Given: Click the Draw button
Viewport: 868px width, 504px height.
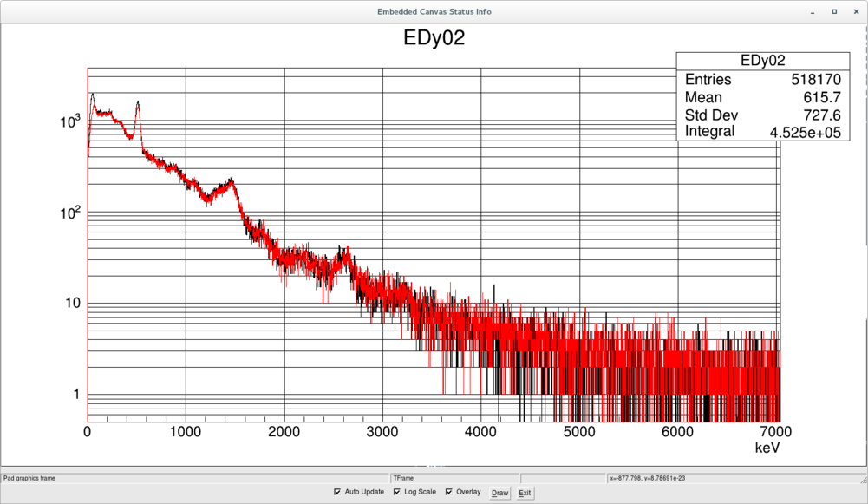Looking at the screenshot, I should [x=499, y=493].
